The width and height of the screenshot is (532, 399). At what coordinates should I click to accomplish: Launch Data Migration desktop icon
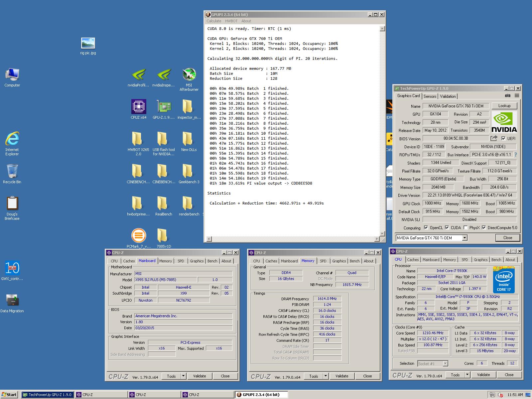[12, 303]
